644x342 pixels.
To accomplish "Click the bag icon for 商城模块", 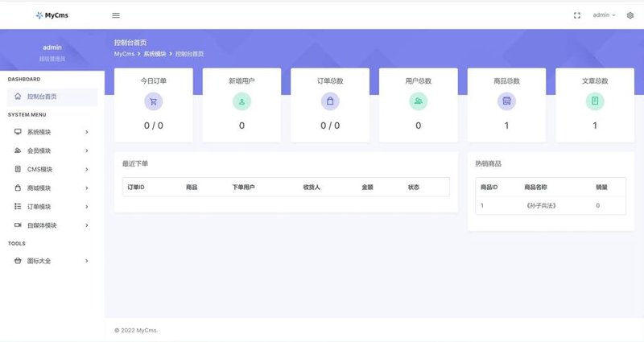I will [x=18, y=187].
